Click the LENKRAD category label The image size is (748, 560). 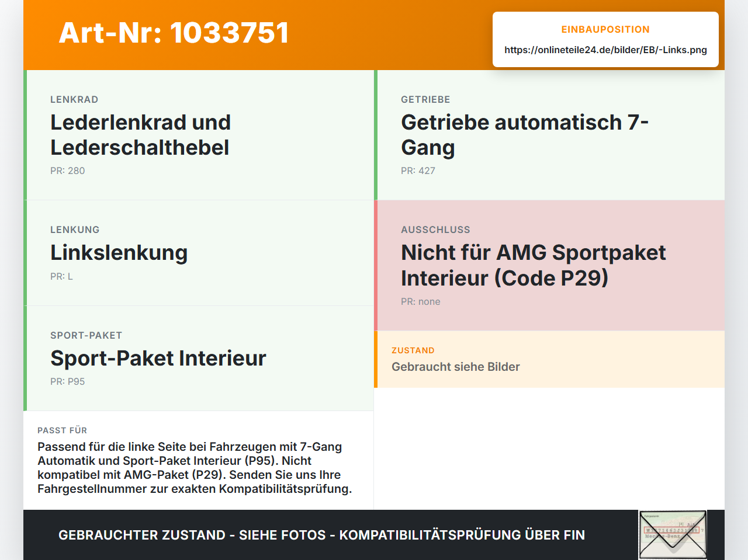tap(74, 99)
